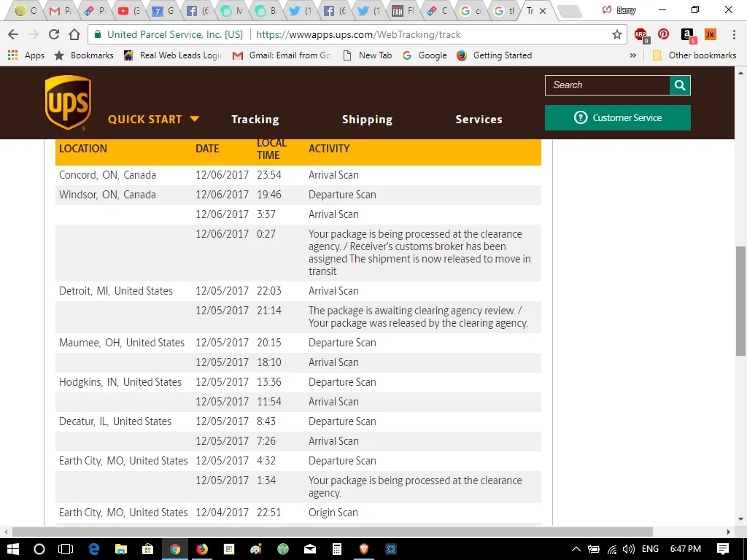
Task: Open the Gmail: Email from Google bookmark
Action: 282,55
